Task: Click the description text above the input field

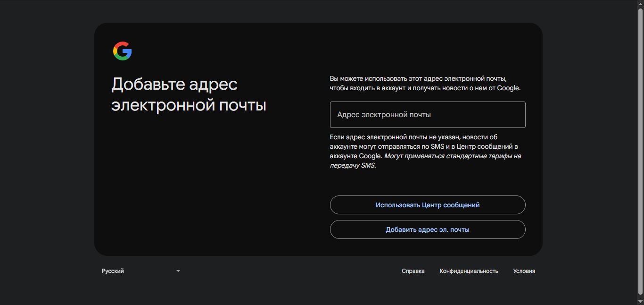Action: pyautogui.click(x=424, y=83)
